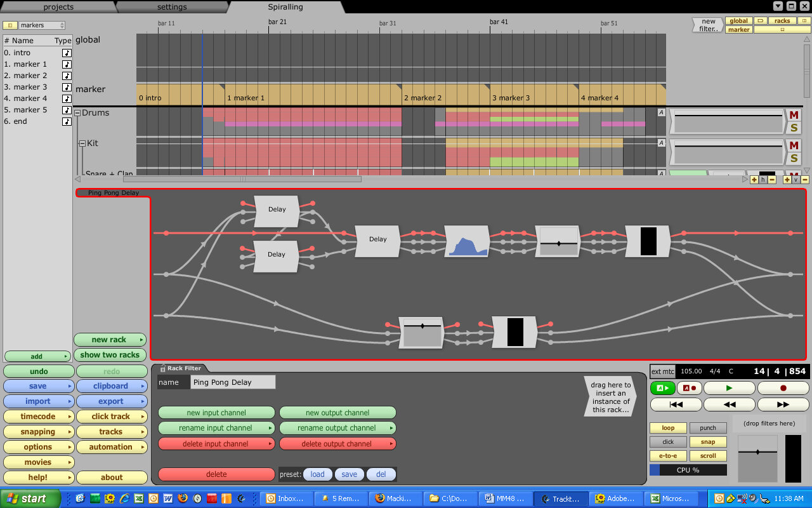This screenshot has height=508, width=812.
Task: Toggle the snap button near the transport
Action: pos(708,442)
